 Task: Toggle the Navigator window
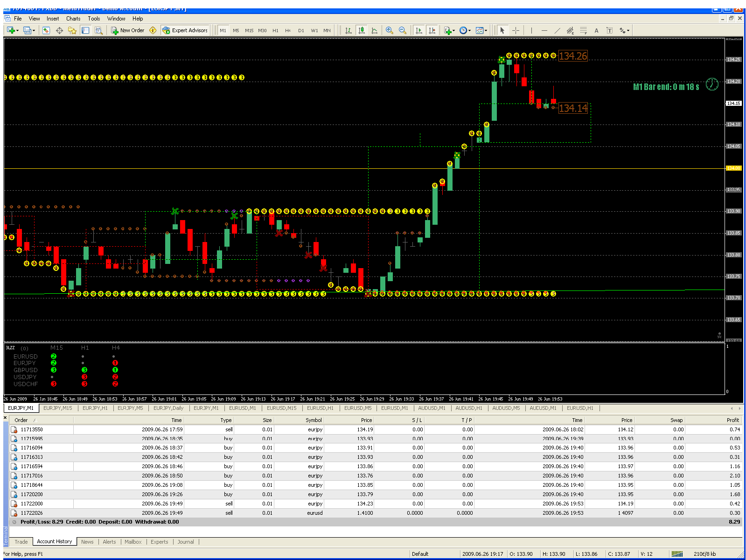tap(72, 30)
